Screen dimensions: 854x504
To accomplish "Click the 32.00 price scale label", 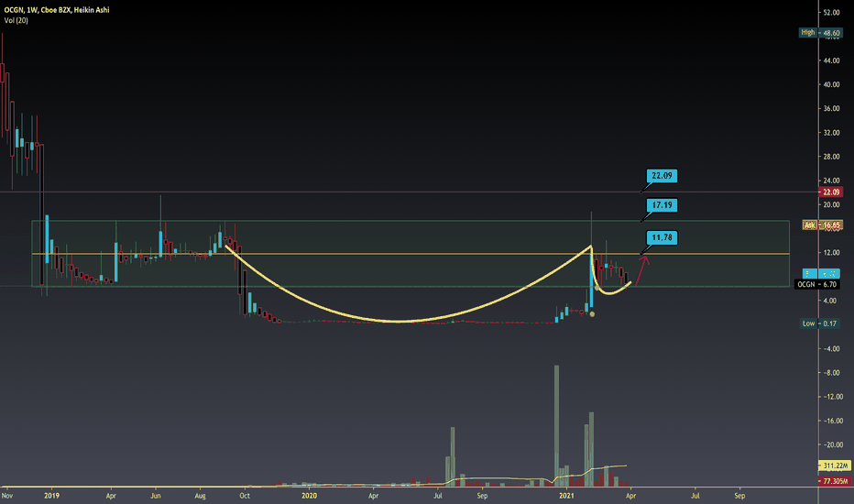I will [832, 132].
